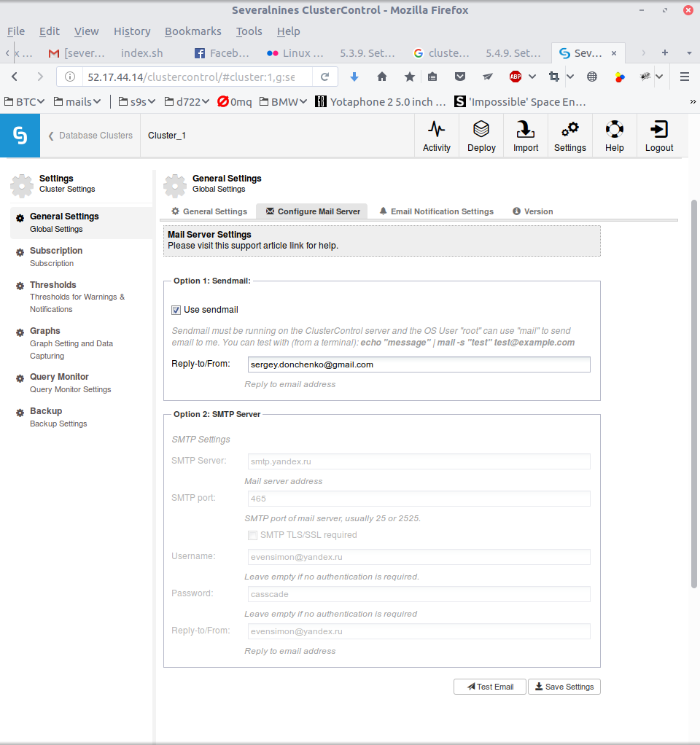
Task: Go back to Database Clusters
Action: (x=90, y=136)
